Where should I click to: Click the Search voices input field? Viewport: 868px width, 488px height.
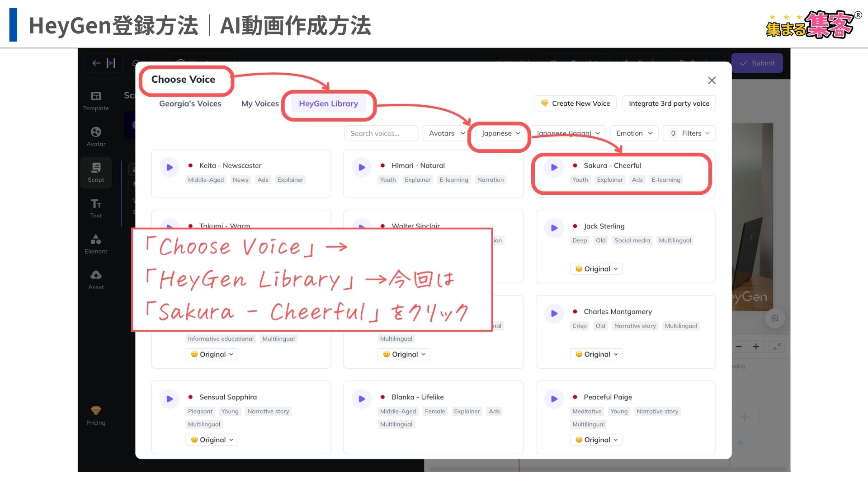pyautogui.click(x=381, y=133)
